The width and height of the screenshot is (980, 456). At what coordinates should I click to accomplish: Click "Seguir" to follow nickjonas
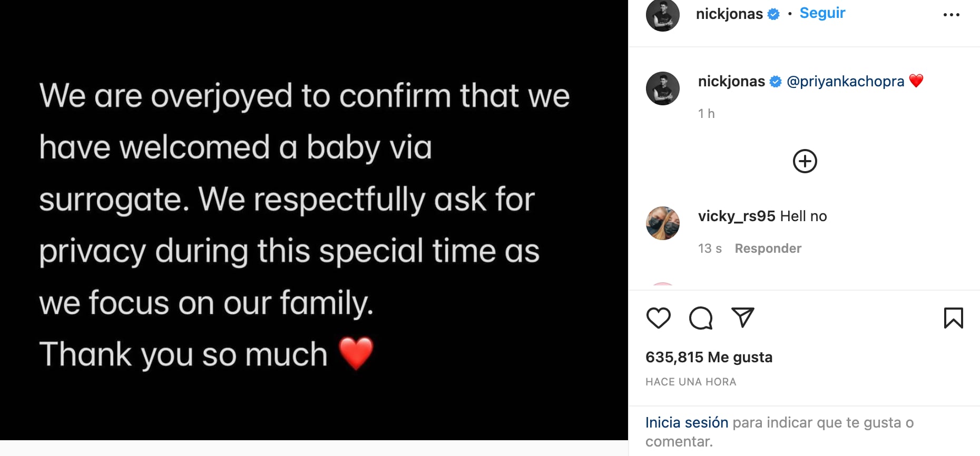click(822, 13)
